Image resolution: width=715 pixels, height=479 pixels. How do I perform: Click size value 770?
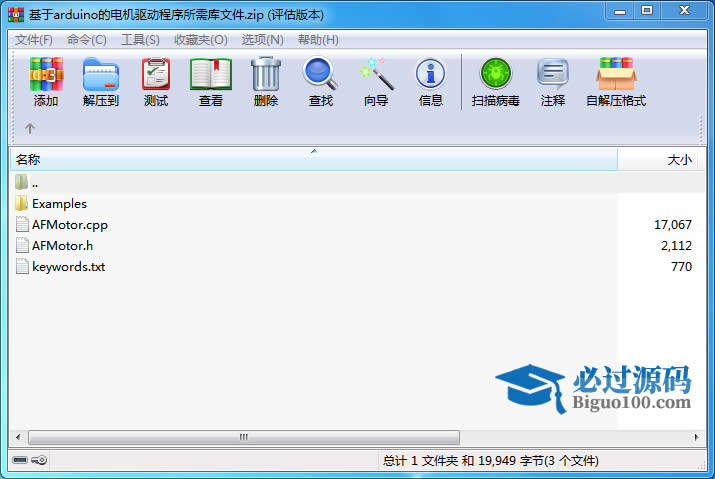pyautogui.click(x=681, y=266)
